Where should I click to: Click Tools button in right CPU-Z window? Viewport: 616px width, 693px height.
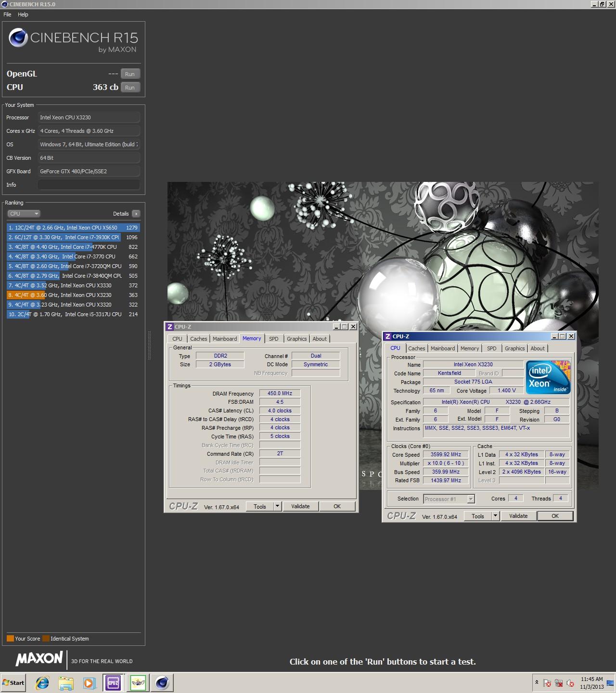pyautogui.click(x=478, y=516)
